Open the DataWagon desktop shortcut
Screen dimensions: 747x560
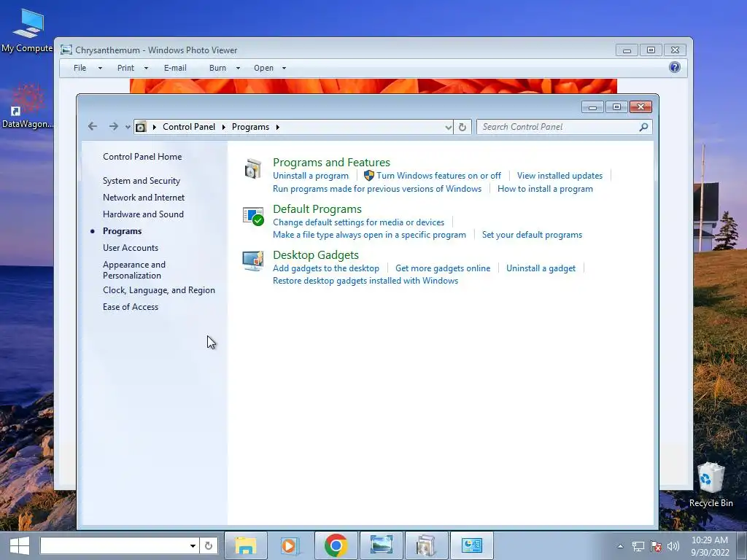click(27, 106)
